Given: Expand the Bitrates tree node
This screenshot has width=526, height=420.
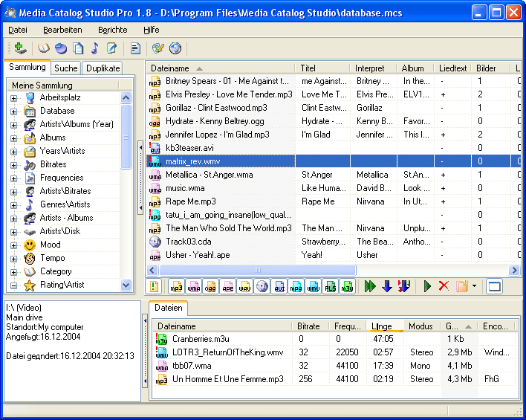Looking at the screenshot, I should [x=13, y=165].
